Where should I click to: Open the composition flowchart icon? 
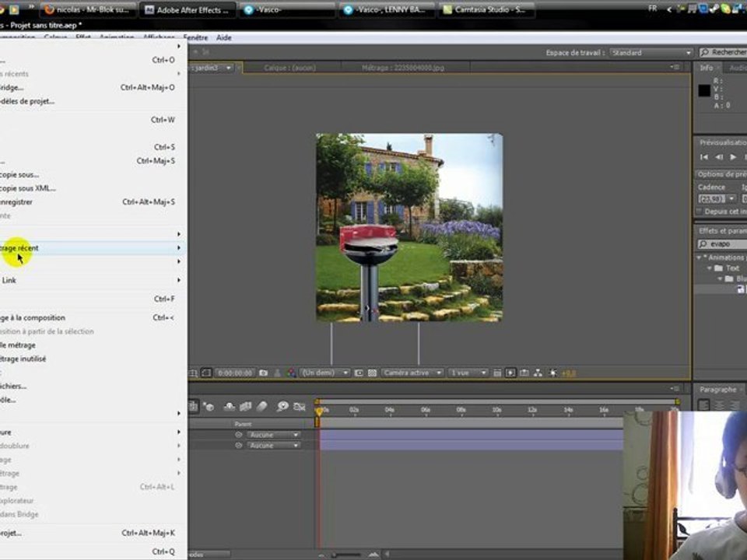(x=538, y=373)
